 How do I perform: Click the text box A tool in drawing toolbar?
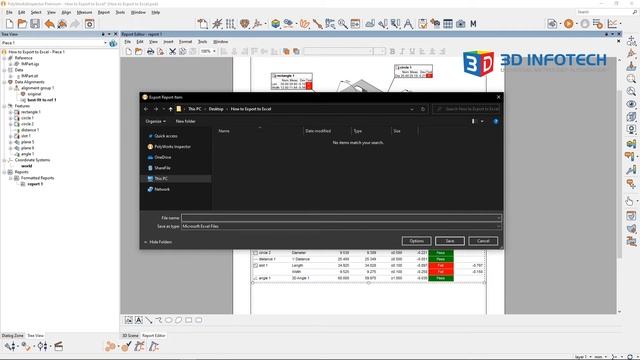tap(139, 320)
